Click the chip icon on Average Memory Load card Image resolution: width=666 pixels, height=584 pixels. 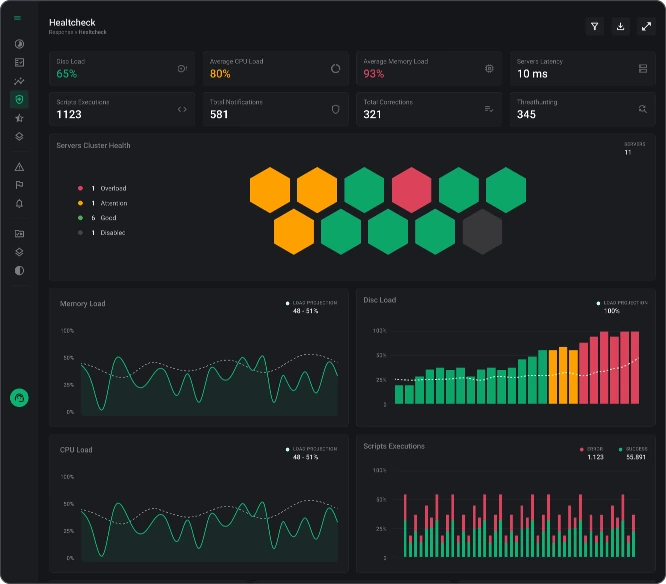pyautogui.click(x=489, y=68)
